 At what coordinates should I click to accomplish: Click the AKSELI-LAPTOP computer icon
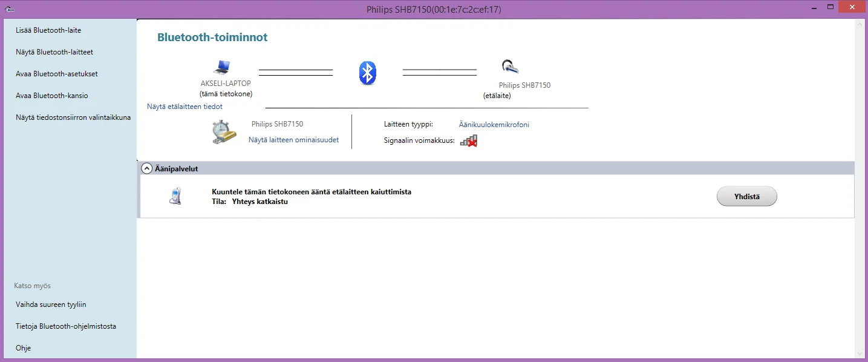222,67
